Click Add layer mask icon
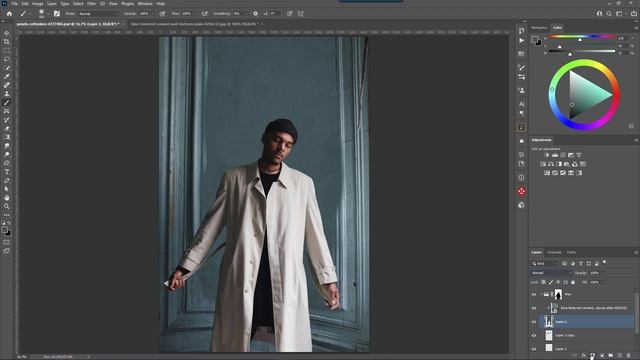 pyautogui.click(x=593, y=356)
